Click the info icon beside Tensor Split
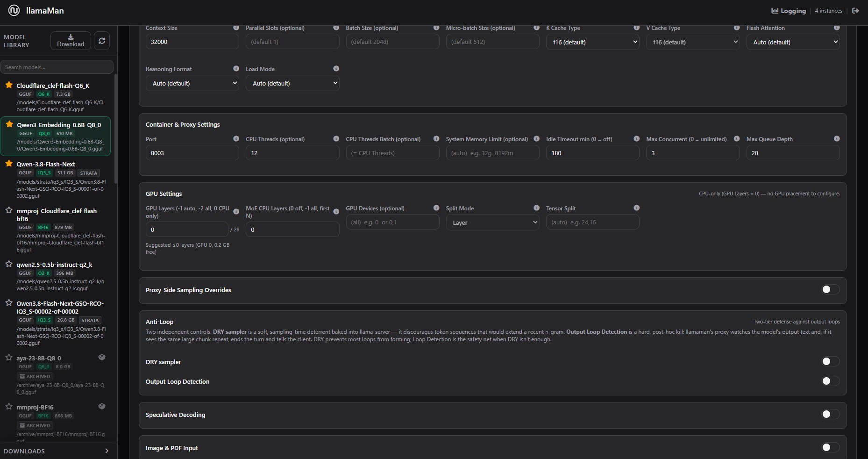Viewport: 868px width, 459px height. pos(636,208)
